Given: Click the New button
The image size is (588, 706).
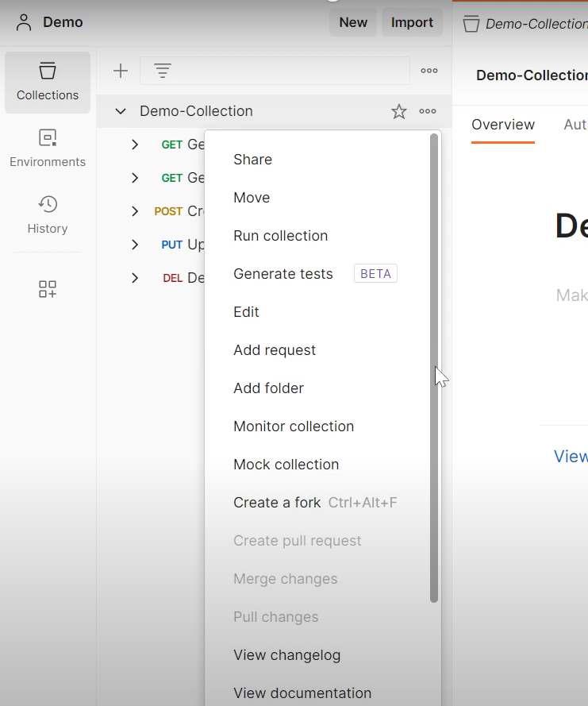Looking at the screenshot, I should point(352,22).
